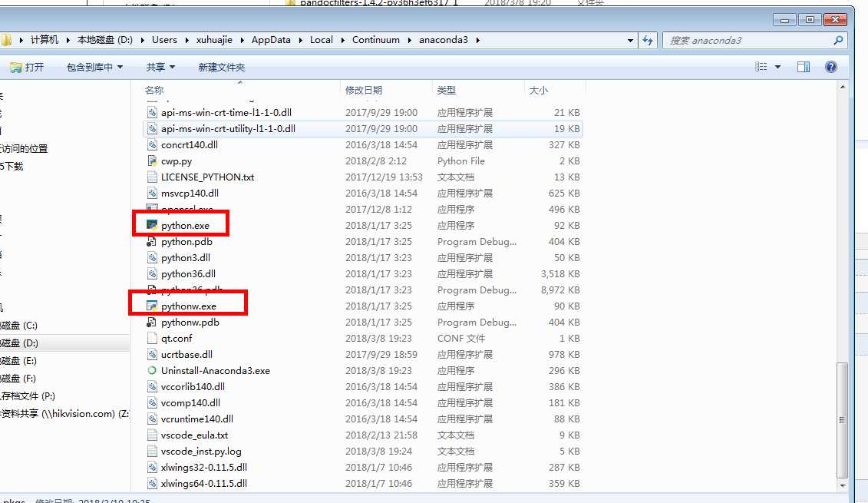The height and width of the screenshot is (503, 868).
Task: Expand the view options dropdown arrow
Action: coord(777,67)
